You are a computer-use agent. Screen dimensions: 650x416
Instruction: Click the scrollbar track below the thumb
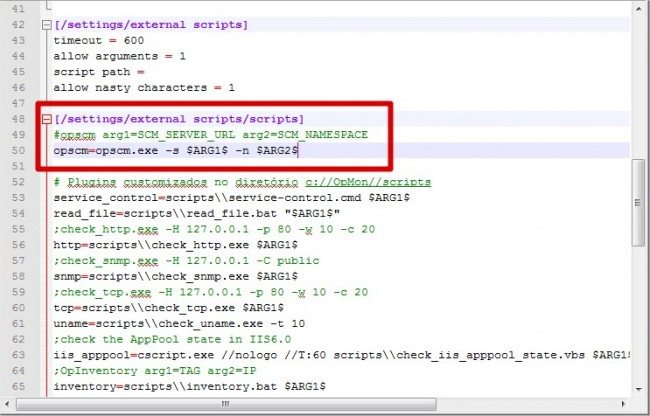pos(637,320)
